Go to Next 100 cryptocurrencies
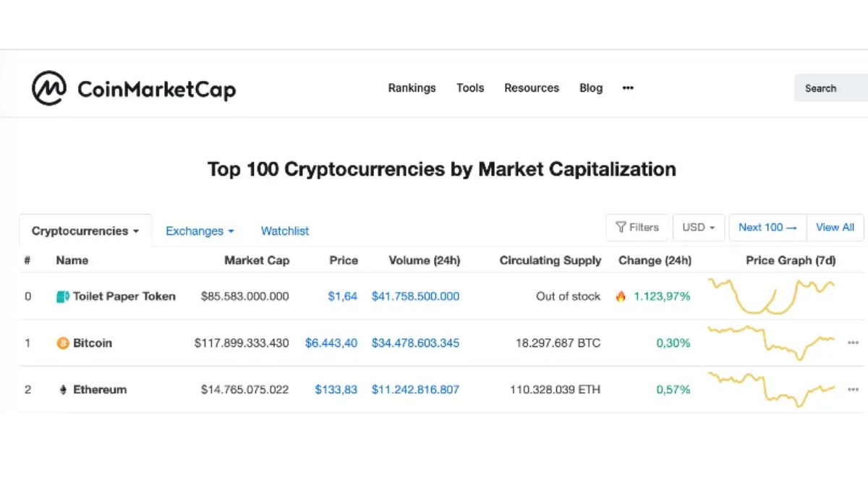The width and height of the screenshot is (868, 488). coord(767,227)
